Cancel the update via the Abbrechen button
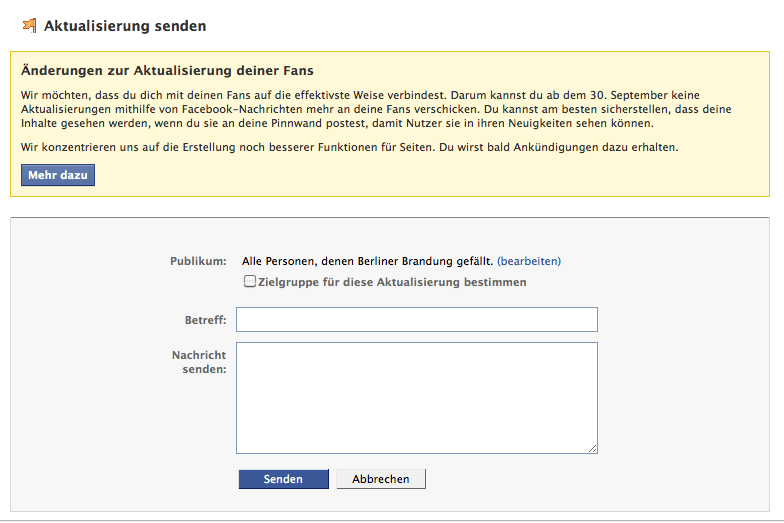Viewport: 784px width, 523px height. [381, 478]
